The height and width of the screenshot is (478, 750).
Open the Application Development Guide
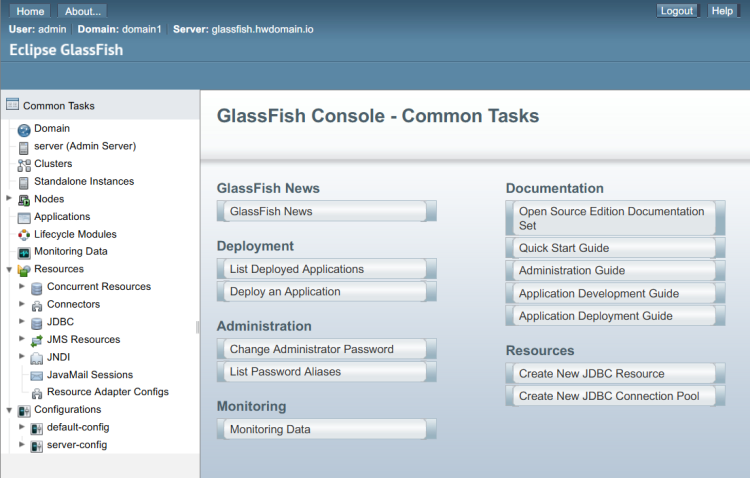click(x=615, y=293)
